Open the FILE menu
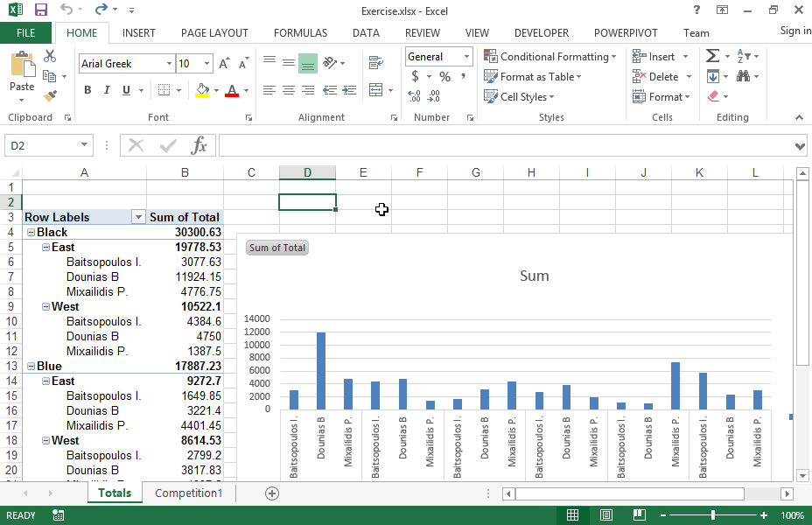Screen dimensions: 812x525 tap(26, 33)
